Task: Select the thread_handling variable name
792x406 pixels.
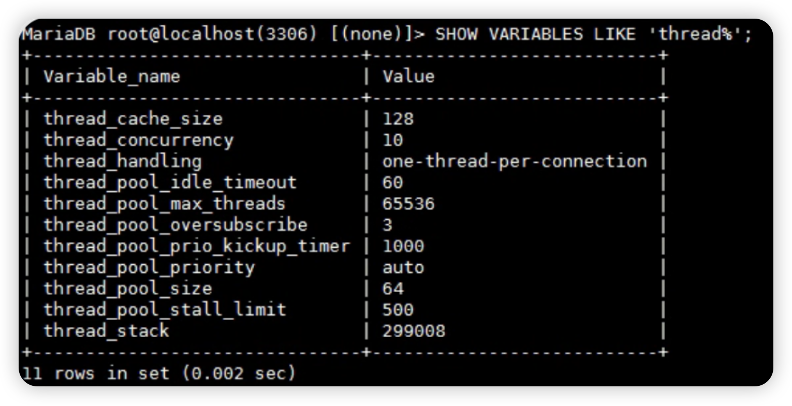Action: pyautogui.click(x=122, y=161)
